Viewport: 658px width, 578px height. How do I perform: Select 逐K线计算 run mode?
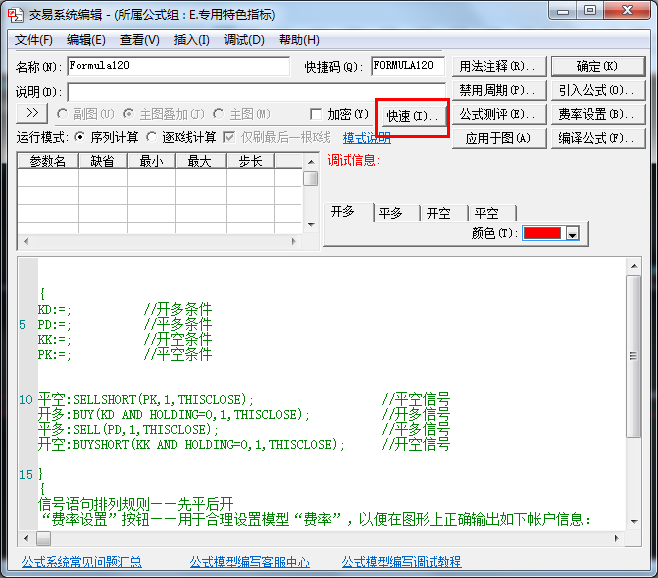tap(152, 137)
